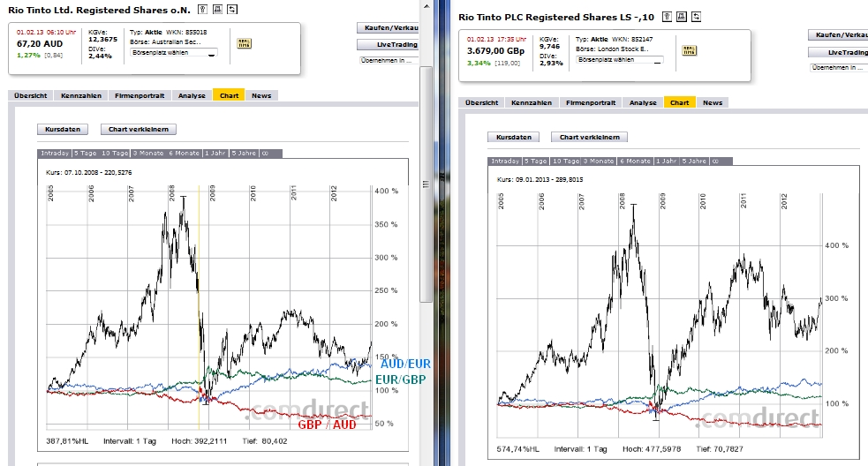Screen dimensions: 868x466
Task: Open Übernehmen in dropdown in Rio Tinto PLC panel
Action: 839,68
